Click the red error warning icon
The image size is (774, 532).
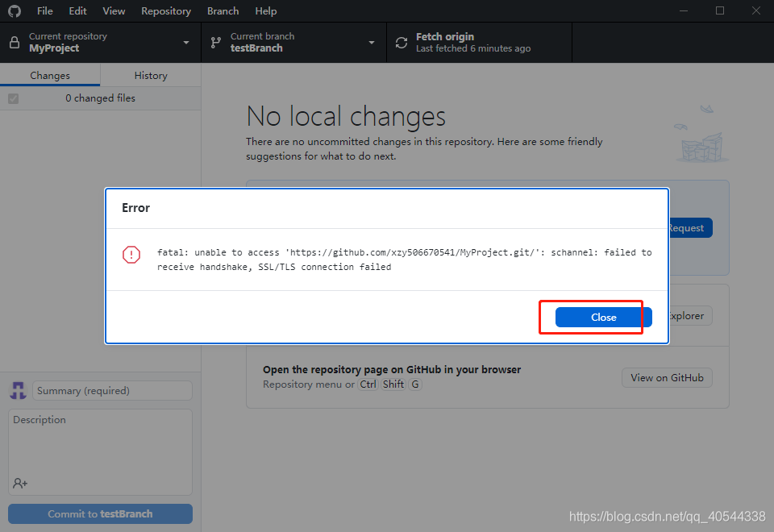[131, 255]
